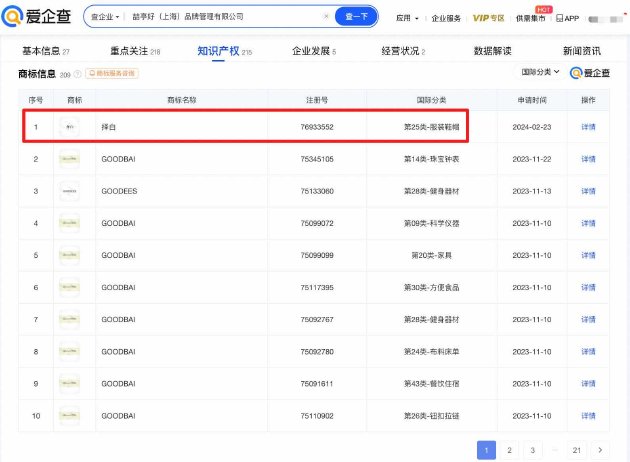Show the help icon beside 商标信息
The width and height of the screenshot is (630, 462).
[x=78, y=74]
